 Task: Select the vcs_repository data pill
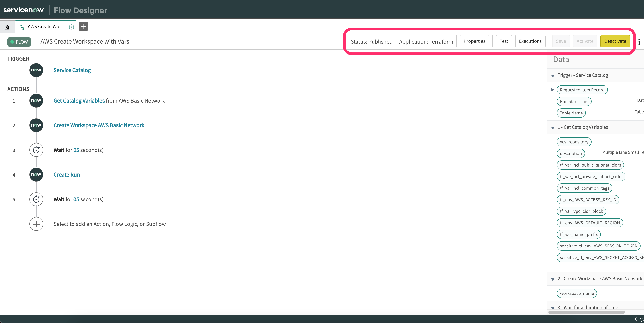pyautogui.click(x=574, y=142)
